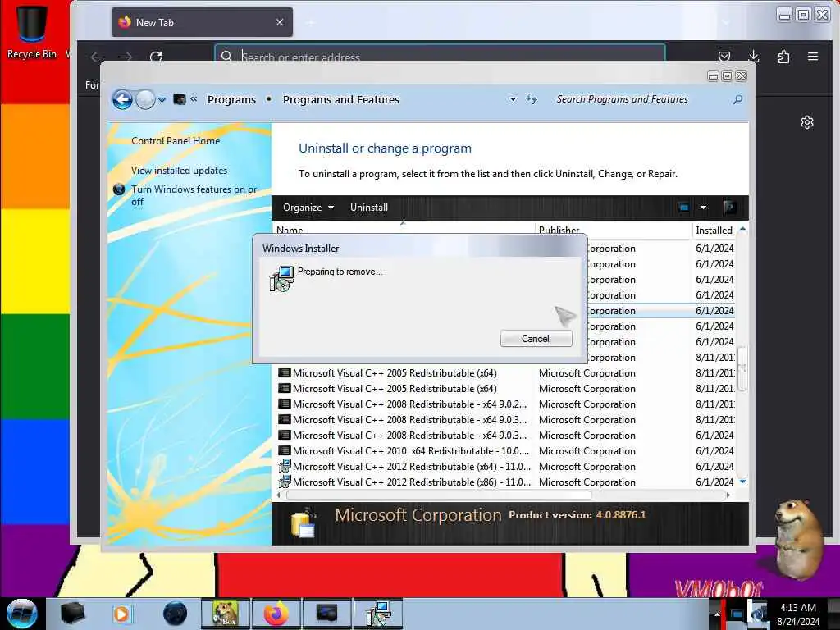Image resolution: width=840 pixels, height=630 pixels.
Task: Click icon of Visual C++ 2010 x64 row
Action: [x=285, y=450]
